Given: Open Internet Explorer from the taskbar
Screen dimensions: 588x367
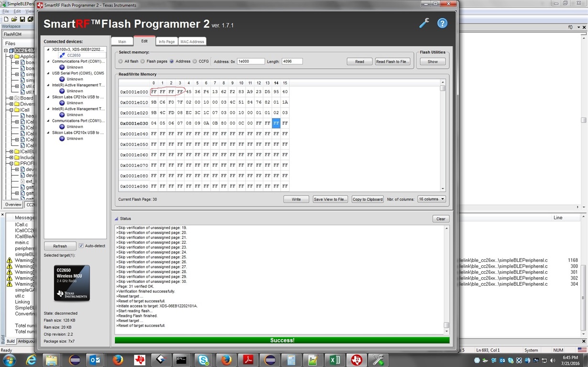Looking at the screenshot, I should tap(32, 360).
